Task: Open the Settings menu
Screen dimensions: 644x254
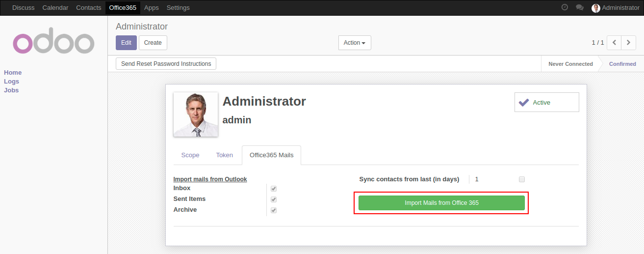Action: [178, 8]
